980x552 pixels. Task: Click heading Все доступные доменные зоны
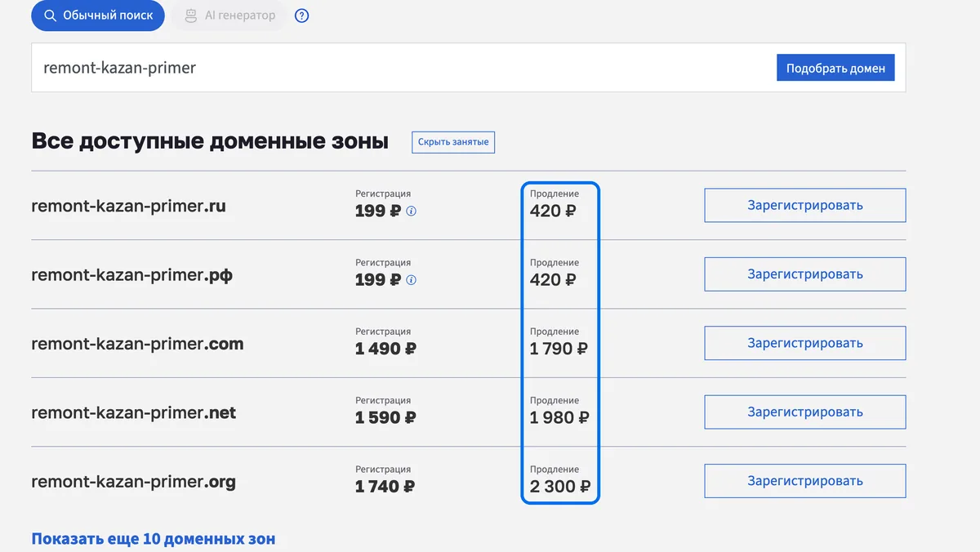coord(210,141)
